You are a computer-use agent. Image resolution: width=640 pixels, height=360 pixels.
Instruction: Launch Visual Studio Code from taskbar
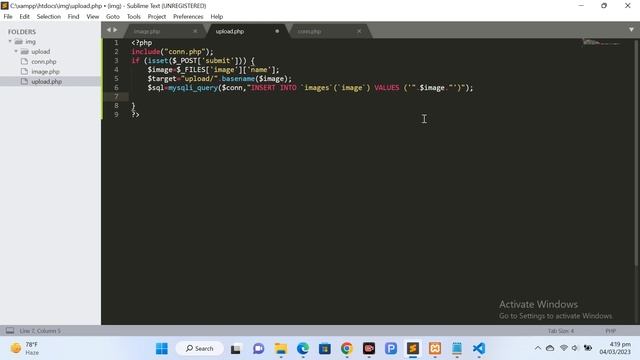479,349
